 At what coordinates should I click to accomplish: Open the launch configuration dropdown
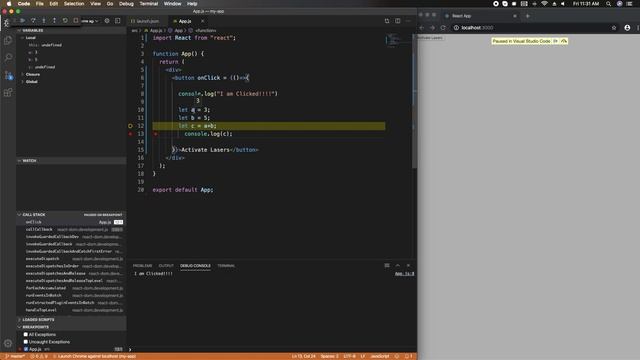(90, 21)
